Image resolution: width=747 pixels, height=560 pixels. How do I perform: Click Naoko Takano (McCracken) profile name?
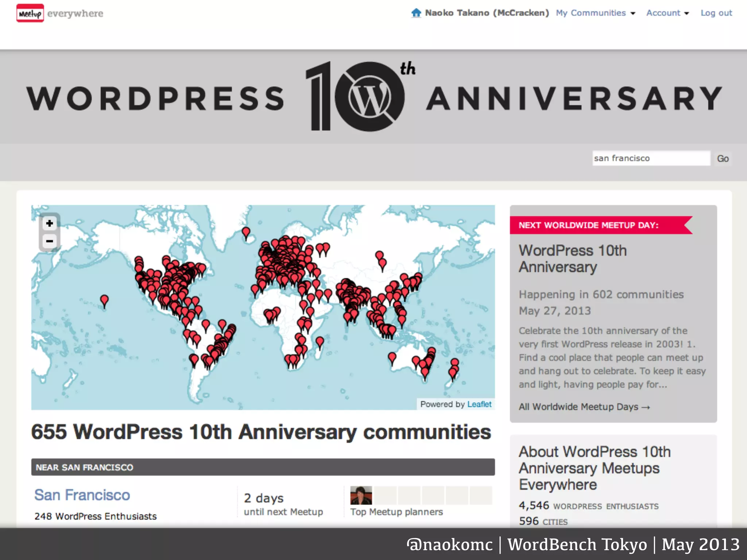487,13
